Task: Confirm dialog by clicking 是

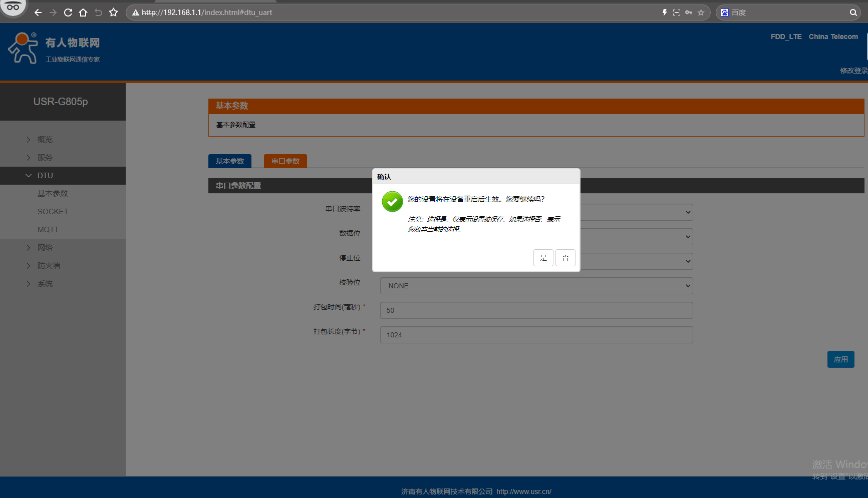Action: tap(543, 258)
